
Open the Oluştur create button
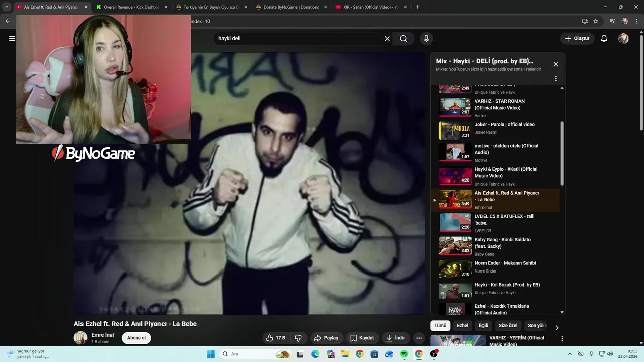pos(578,38)
